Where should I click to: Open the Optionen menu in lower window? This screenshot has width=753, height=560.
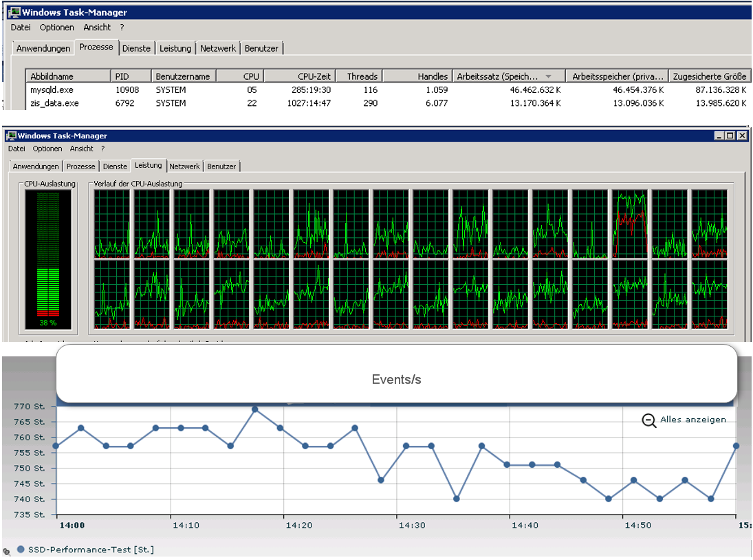point(48,149)
